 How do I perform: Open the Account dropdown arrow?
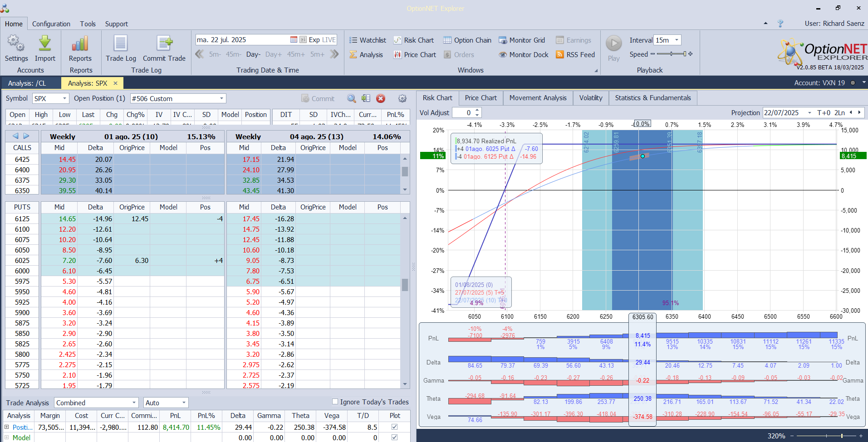click(x=864, y=83)
